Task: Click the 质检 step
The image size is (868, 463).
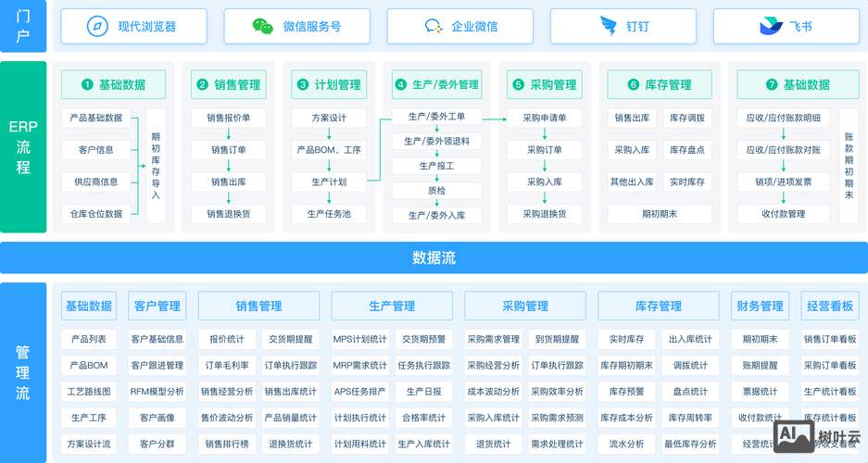Action: [x=436, y=191]
